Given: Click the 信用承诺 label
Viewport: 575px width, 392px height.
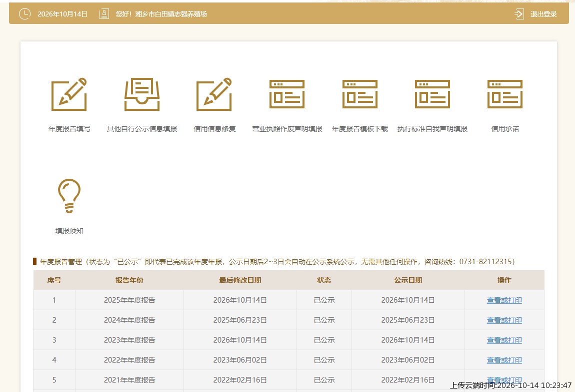Looking at the screenshot, I should pos(505,129).
